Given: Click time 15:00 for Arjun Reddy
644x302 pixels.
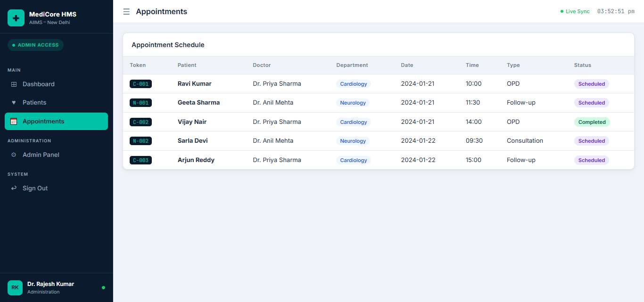Looking at the screenshot, I should [x=474, y=160].
